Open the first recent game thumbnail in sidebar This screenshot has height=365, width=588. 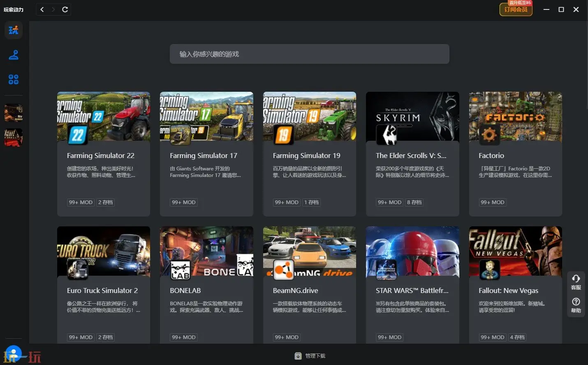[x=14, y=113]
